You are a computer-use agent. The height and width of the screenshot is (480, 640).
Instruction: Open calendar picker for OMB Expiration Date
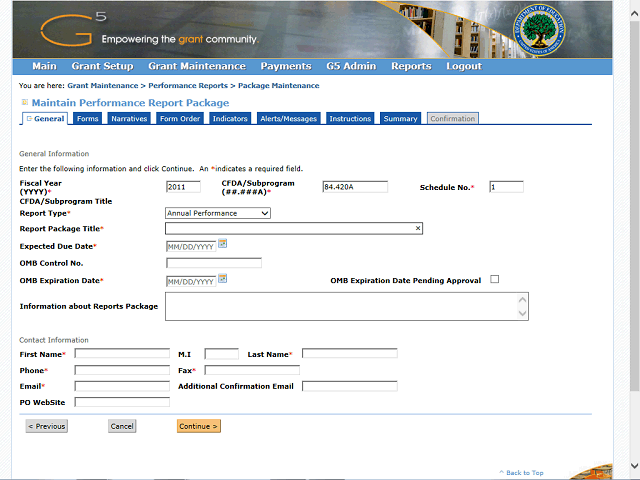(x=222, y=279)
